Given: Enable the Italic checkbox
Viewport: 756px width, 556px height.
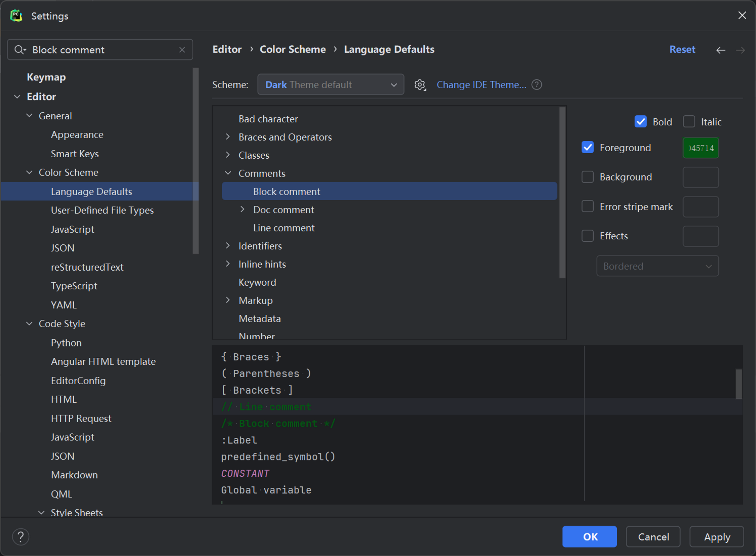Looking at the screenshot, I should [689, 121].
